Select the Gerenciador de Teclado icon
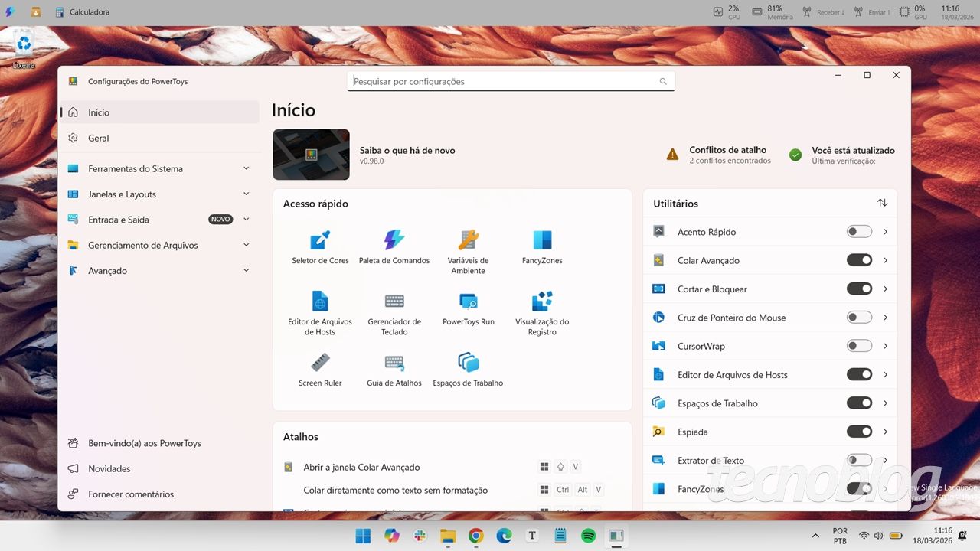The height and width of the screenshot is (551, 980). point(394,309)
